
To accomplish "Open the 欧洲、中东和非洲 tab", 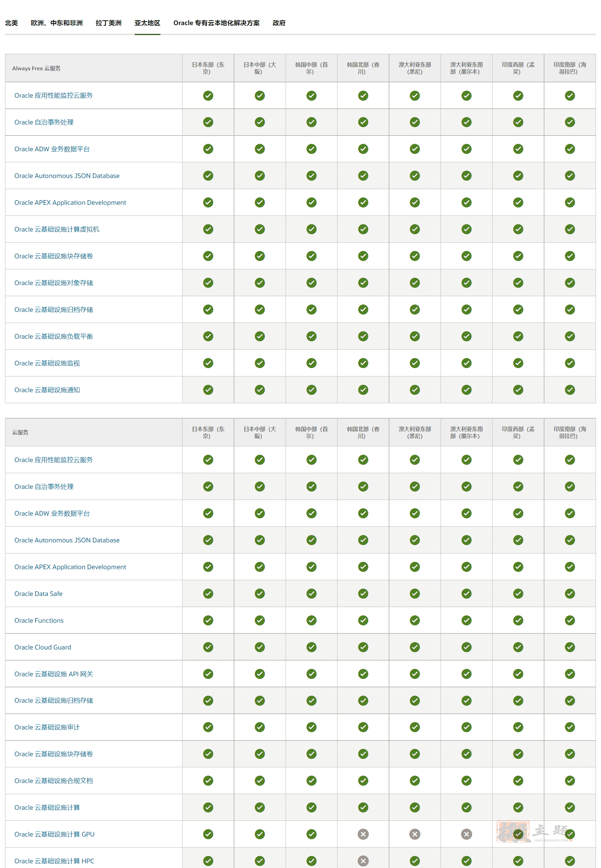I will (x=57, y=23).
